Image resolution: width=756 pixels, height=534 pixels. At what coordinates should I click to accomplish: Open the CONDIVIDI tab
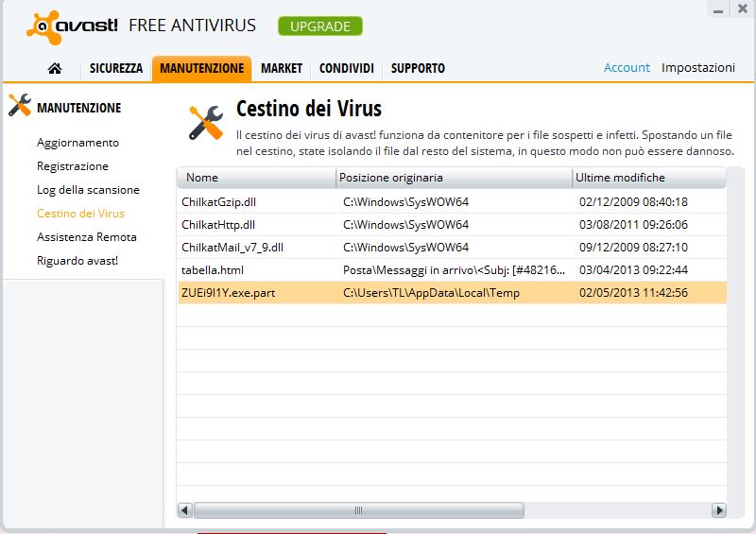347,68
